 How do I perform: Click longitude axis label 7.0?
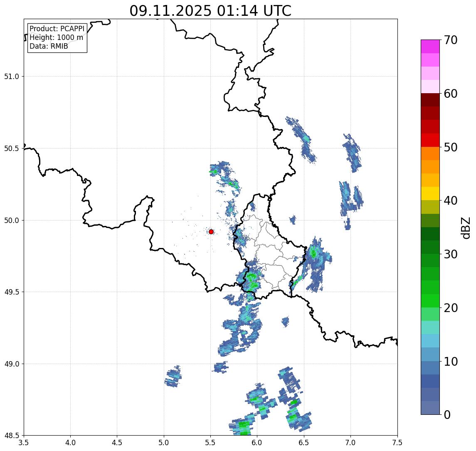[350, 443]
